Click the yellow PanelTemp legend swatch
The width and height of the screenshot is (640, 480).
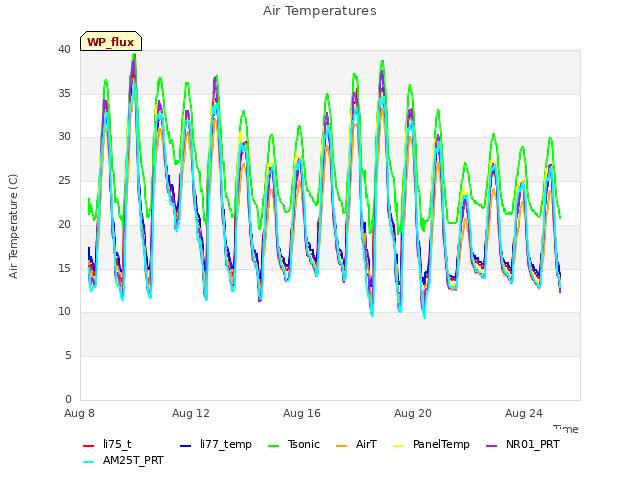[398, 446]
